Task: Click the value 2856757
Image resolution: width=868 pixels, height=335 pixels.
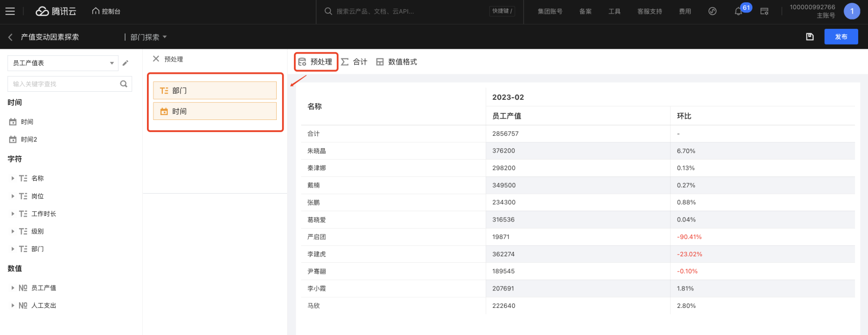Action: pyautogui.click(x=506, y=134)
